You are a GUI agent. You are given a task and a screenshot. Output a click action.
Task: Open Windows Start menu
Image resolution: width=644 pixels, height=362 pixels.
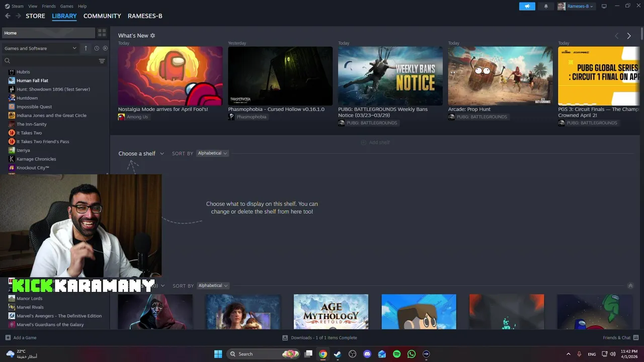pos(218,354)
